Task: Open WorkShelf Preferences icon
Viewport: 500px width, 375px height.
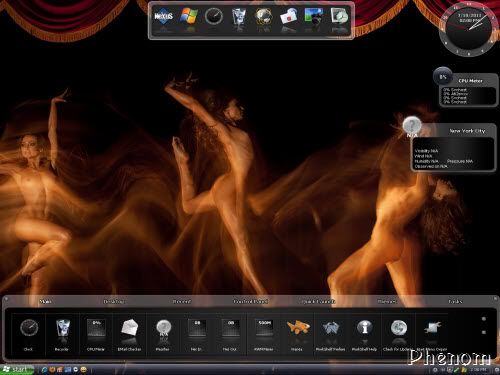Action: pos(331,328)
